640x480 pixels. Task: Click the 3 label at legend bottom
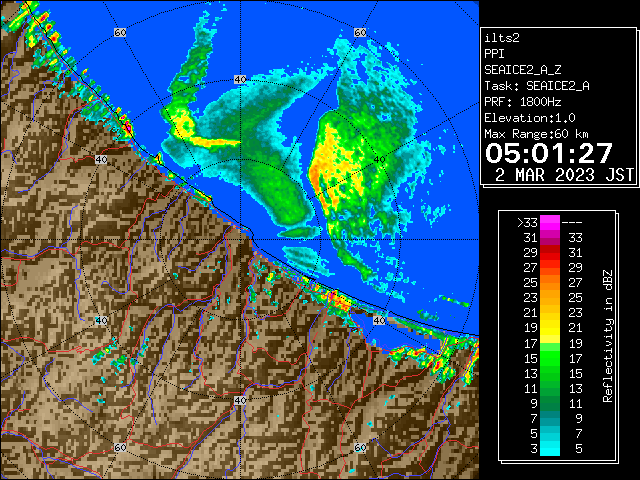coord(534,449)
